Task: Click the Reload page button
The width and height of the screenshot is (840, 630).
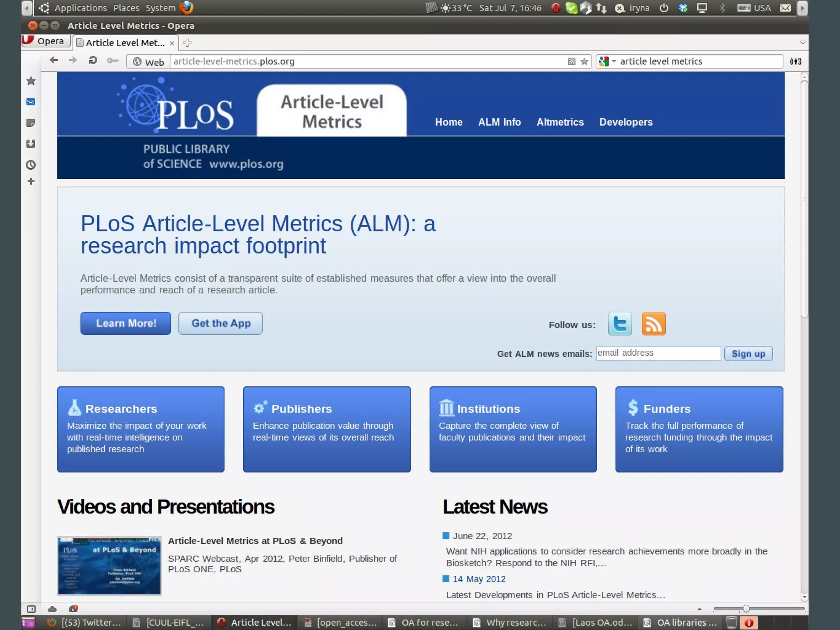Action: (93, 61)
